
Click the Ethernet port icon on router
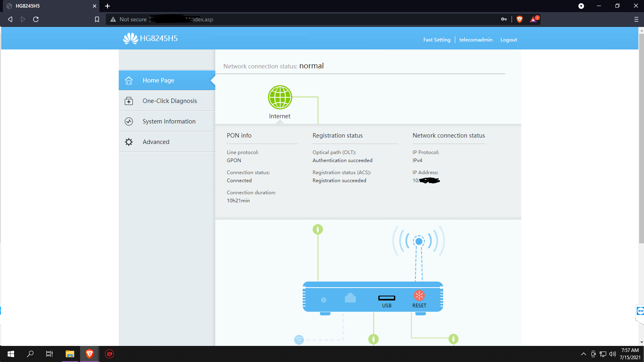[x=350, y=298]
